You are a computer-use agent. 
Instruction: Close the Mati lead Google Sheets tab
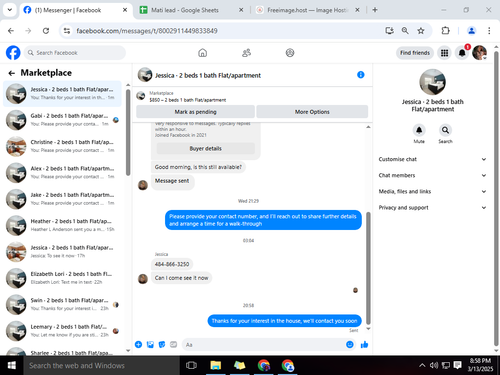[x=241, y=10]
